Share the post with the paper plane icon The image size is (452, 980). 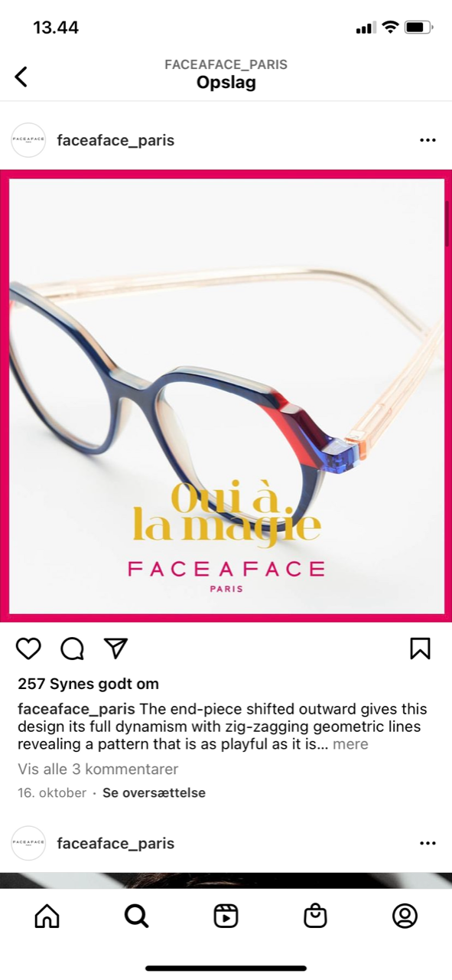115,648
